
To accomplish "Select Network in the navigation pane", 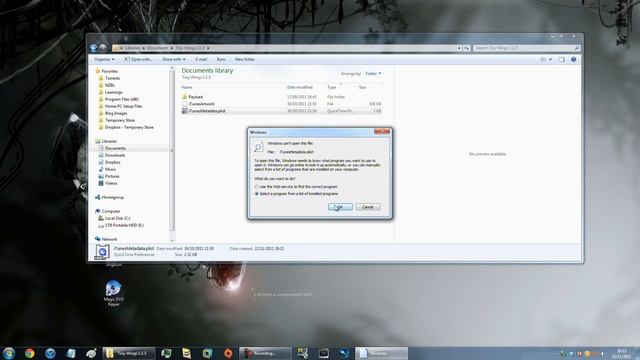I will (x=109, y=239).
